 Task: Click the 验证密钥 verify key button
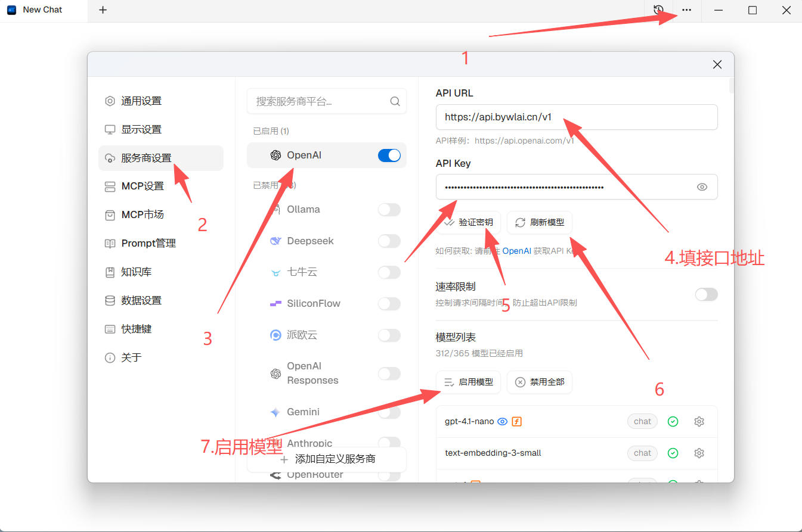click(469, 222)
